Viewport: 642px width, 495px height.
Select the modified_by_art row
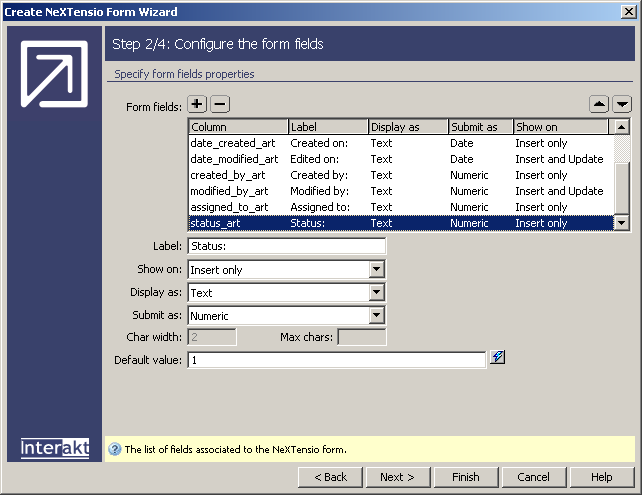click(401, 191)
